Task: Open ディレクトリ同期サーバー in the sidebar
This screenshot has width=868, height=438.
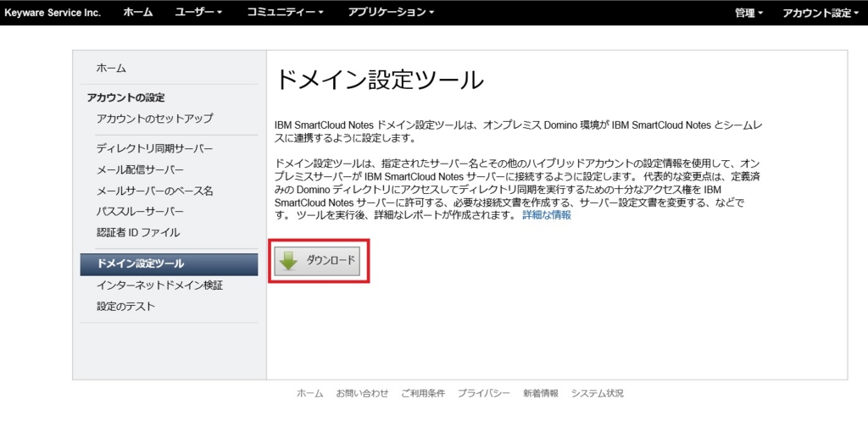Action: click(x=154, y=149)
